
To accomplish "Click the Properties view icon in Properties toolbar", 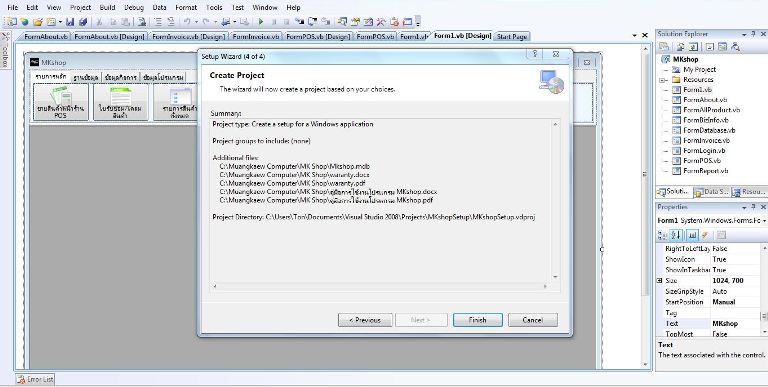I will [x=693, y=235].
